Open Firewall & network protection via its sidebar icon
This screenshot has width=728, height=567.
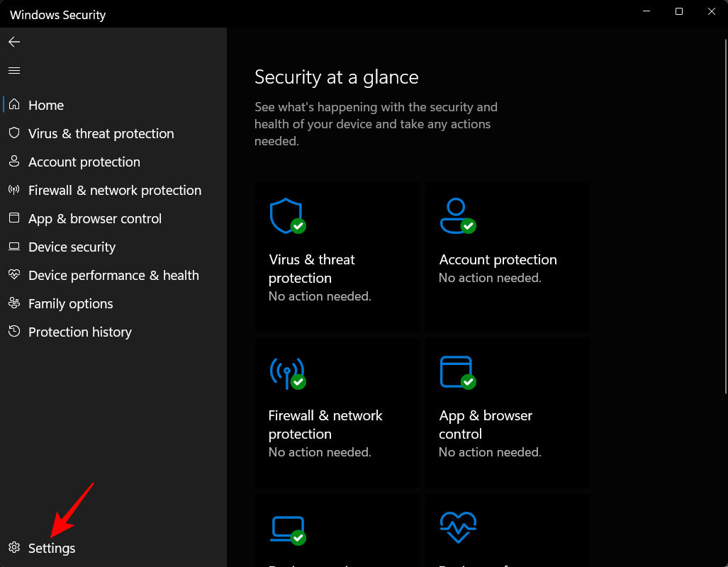(14, 190)
